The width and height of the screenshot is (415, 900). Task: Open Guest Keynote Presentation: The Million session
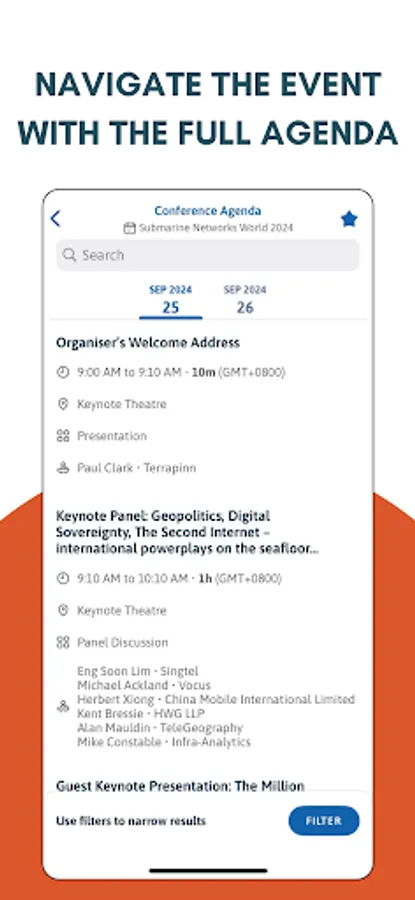pos(180,786)
